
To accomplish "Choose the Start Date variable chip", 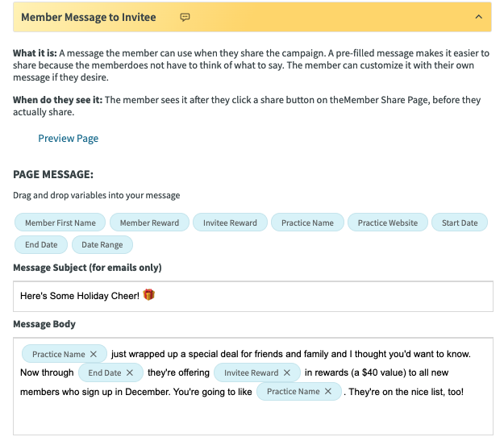I will coord(460,223).
